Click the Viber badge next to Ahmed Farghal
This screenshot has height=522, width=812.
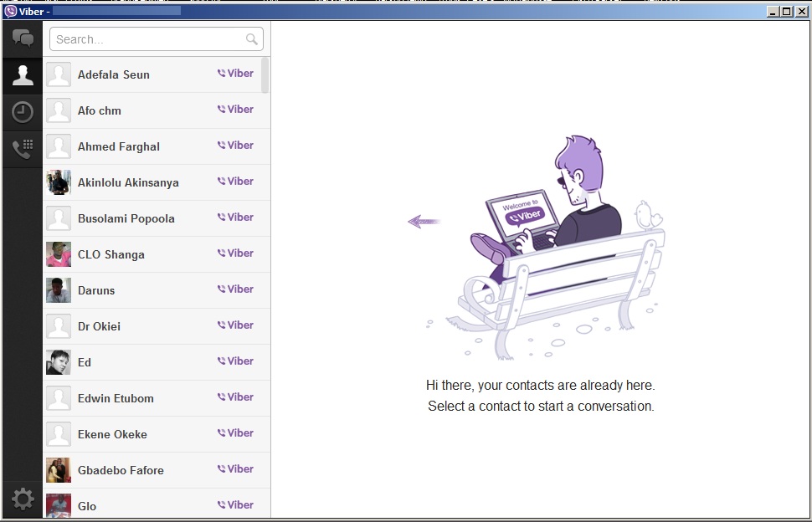pos(235,146)
